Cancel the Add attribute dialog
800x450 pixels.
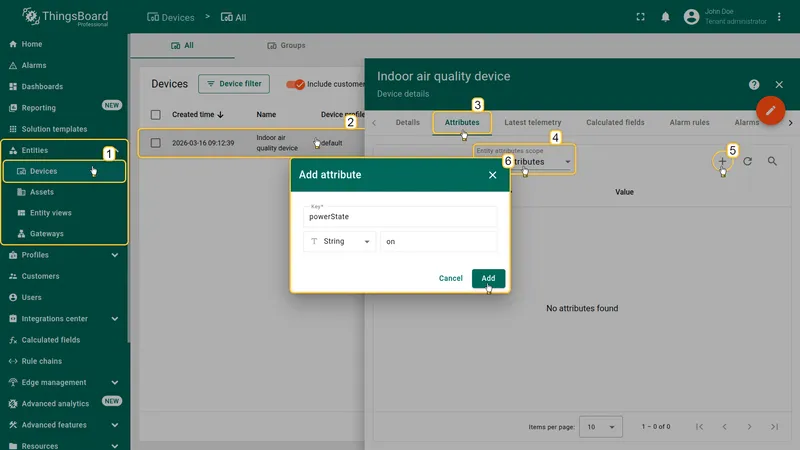pos(451,279)
